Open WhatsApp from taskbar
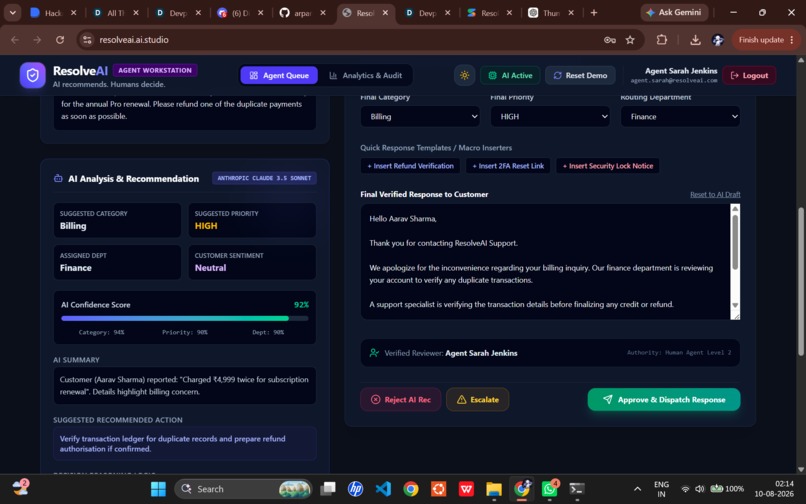This screenshot has height=504, width=806. click(x=549, y=489)
